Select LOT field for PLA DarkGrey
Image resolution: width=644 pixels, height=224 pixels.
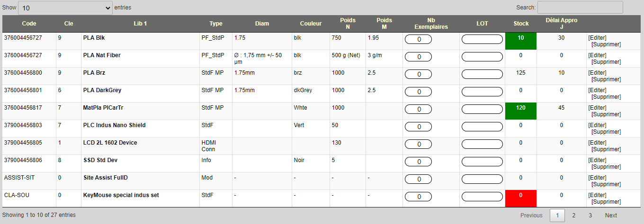point(482,92)
